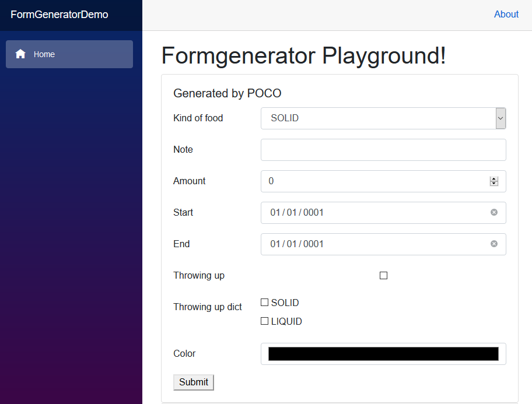Click the dropdown arrow on Kind of food
The height and width of the screenshot is (404, 532).
500,118
